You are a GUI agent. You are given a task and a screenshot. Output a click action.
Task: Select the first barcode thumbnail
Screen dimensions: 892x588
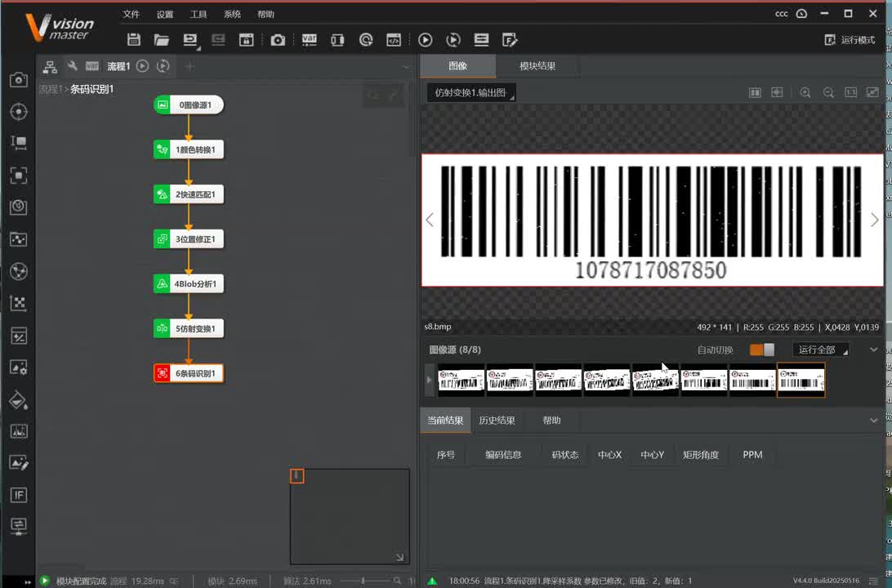tap(461, 381)
